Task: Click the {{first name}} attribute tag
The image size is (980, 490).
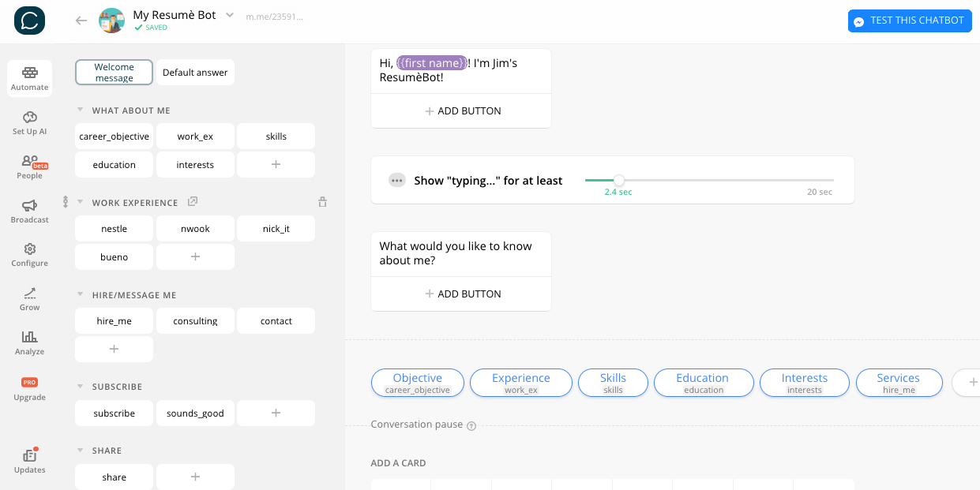Action: [x=431, y=63]
